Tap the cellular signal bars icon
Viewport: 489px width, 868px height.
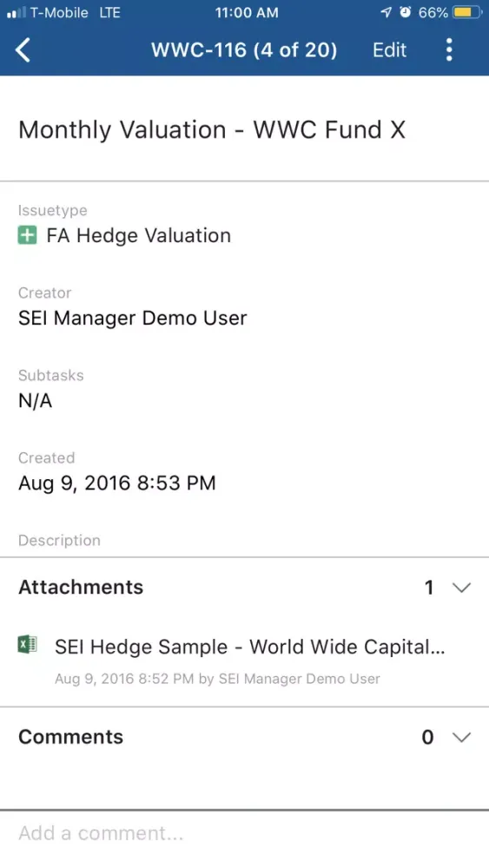(x=16, y=13)
